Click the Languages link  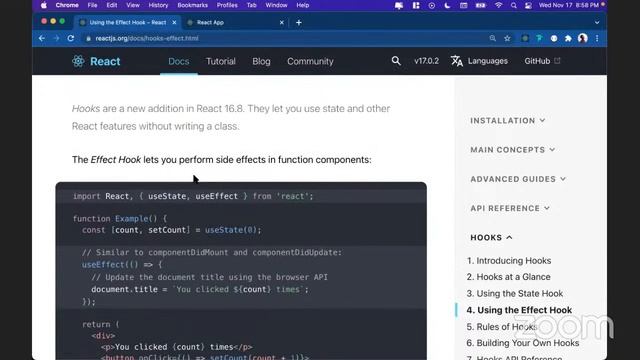(x=488, y=61)
